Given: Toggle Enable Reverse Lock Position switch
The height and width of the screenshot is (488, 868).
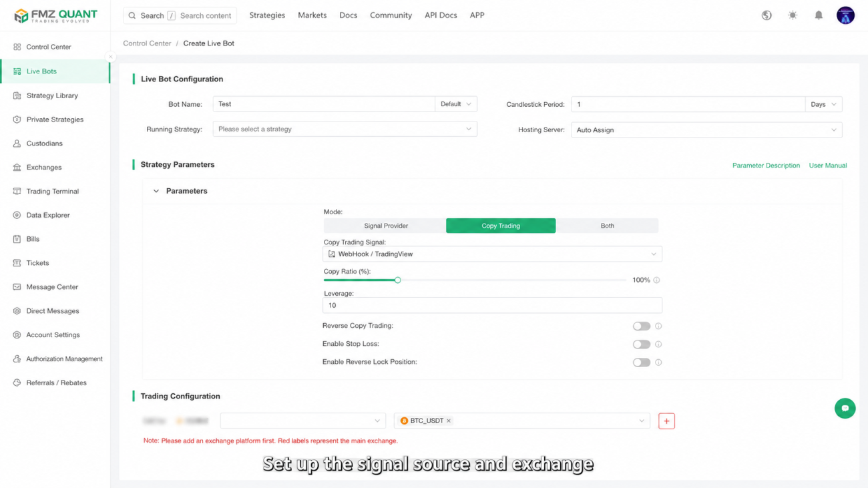Looking at the screenshot, I should pyautogui.click(x=641, y=362).
